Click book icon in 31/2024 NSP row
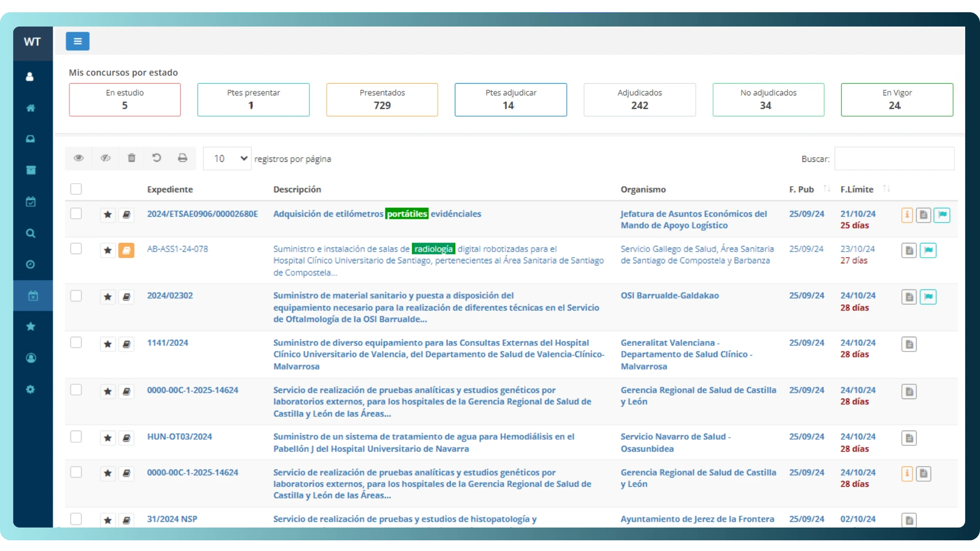The width and height of the screenshot is (980, 551). tap(127, 520)
